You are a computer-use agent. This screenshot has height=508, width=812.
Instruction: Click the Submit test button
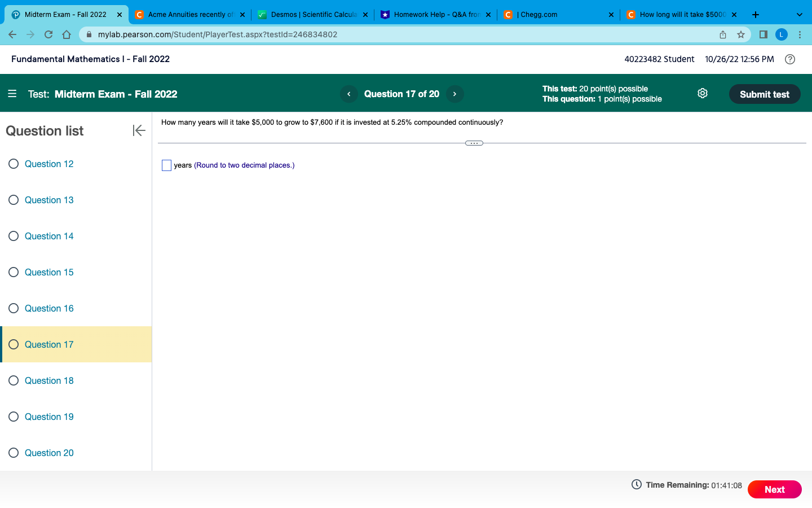(765, 94)
